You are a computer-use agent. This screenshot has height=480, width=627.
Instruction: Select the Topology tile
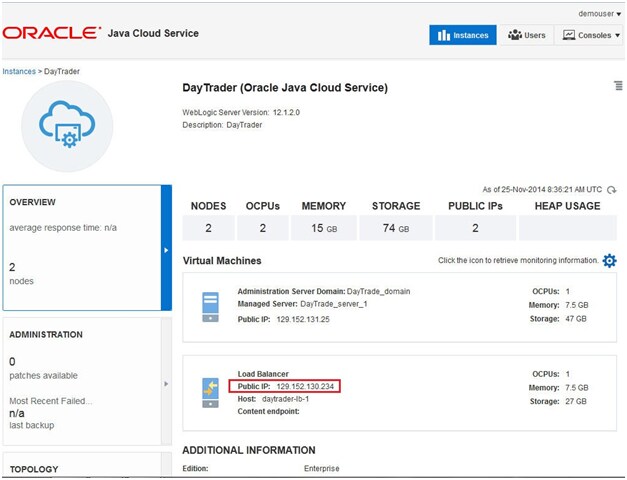coord(80,468)
